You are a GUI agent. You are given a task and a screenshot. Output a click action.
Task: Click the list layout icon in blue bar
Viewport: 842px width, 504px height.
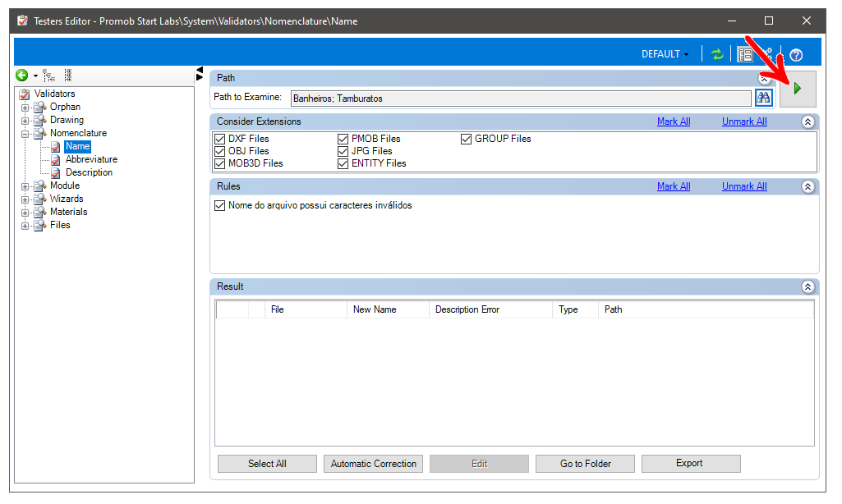[745, 54]
